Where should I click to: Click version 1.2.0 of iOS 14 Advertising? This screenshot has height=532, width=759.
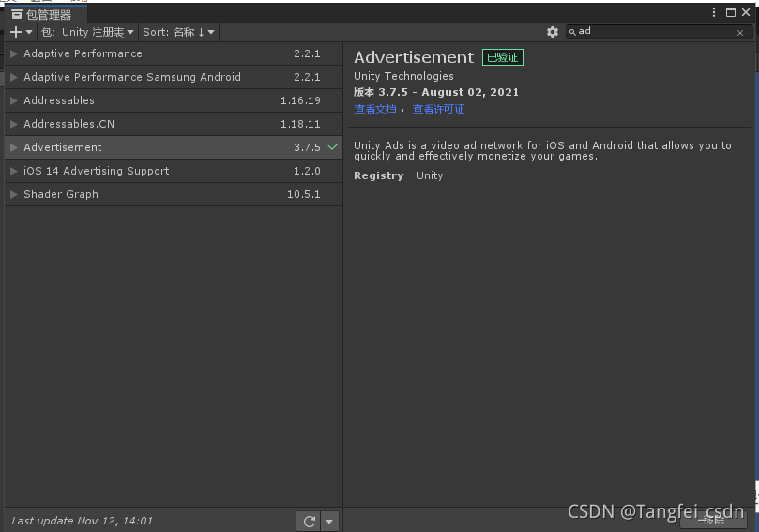click(x=307, y=172)
